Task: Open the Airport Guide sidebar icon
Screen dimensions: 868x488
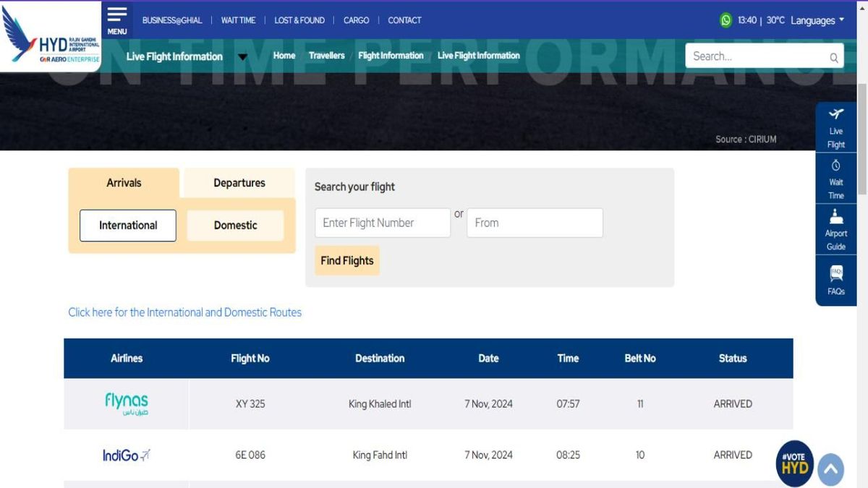Action: click(x=836, y=229)
